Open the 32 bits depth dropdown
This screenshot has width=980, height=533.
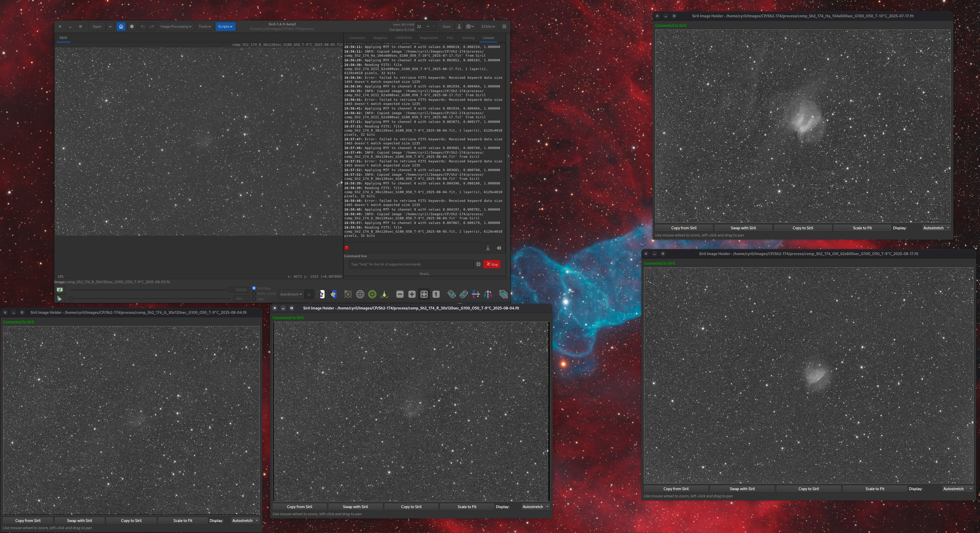tap(488, 27)
